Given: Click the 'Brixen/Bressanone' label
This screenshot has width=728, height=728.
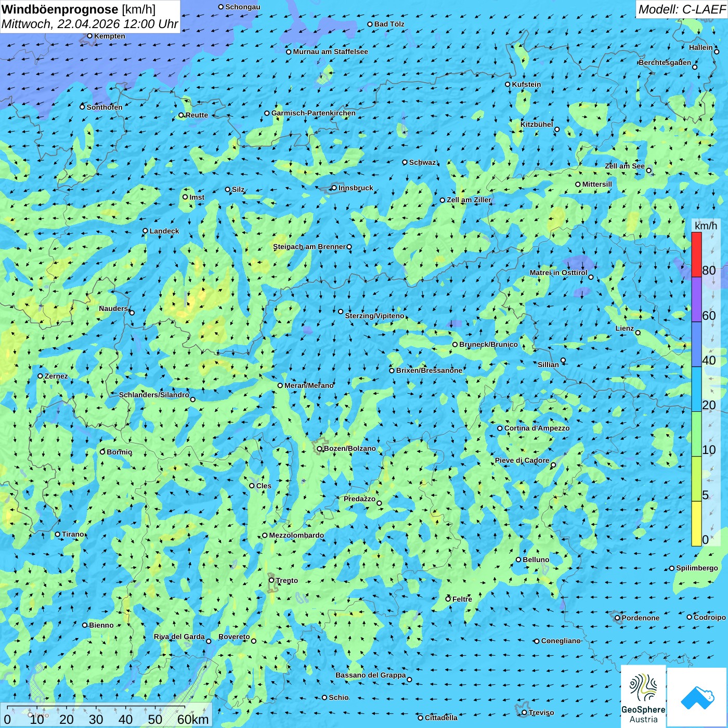Looking at the screenshot, I should pos(429,370).
